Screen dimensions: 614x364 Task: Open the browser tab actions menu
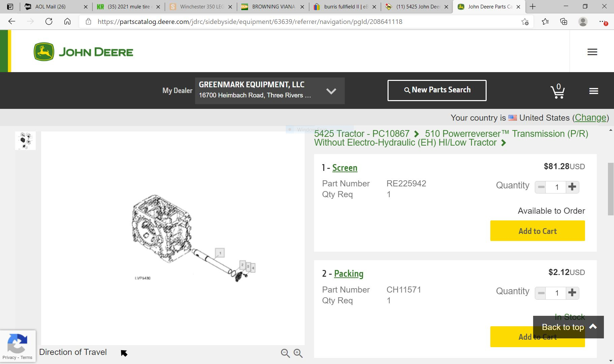[10, 6]
